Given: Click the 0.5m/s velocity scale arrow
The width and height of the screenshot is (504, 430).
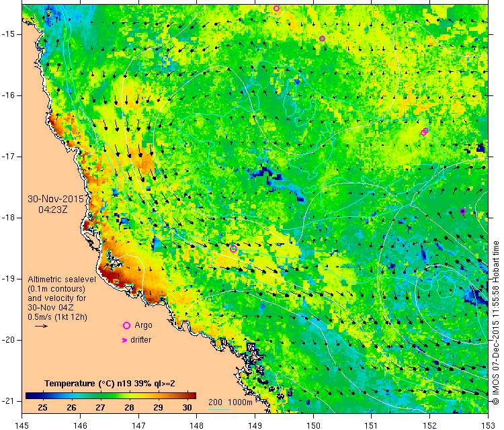Looking at the screenshot, I should (x=41, y=327).
